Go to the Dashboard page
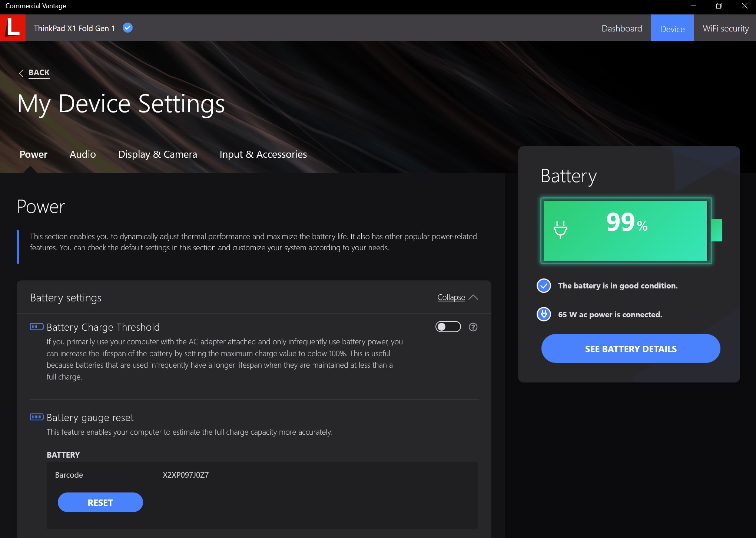This screenshot has width=756, height=538. (x=621, y=29)
